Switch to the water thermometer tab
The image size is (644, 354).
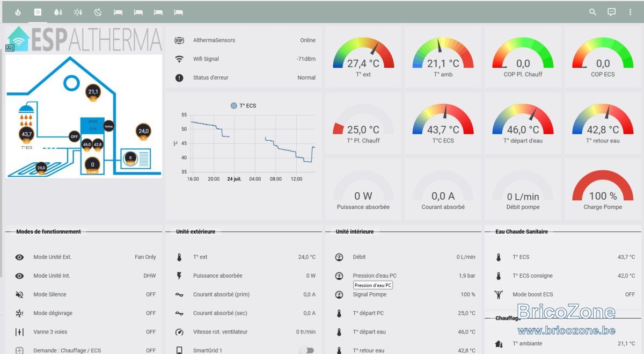58,12
